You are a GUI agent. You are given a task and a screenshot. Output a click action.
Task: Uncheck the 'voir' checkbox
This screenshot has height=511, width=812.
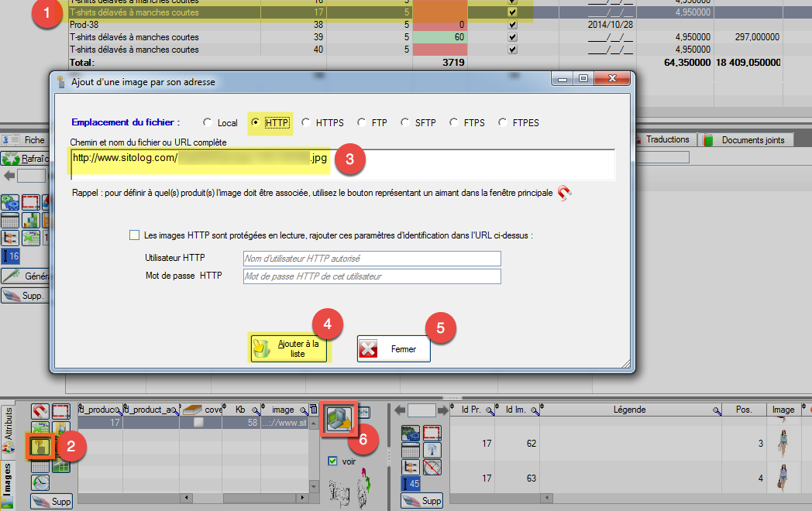point(332,461)
